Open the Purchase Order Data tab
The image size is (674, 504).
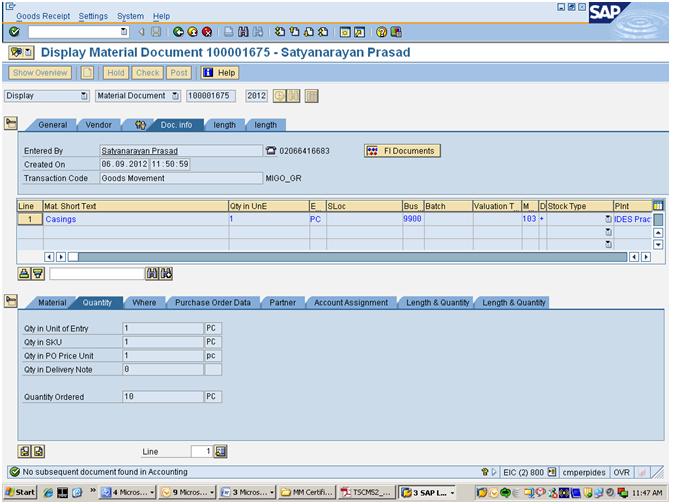coord(213,302)
